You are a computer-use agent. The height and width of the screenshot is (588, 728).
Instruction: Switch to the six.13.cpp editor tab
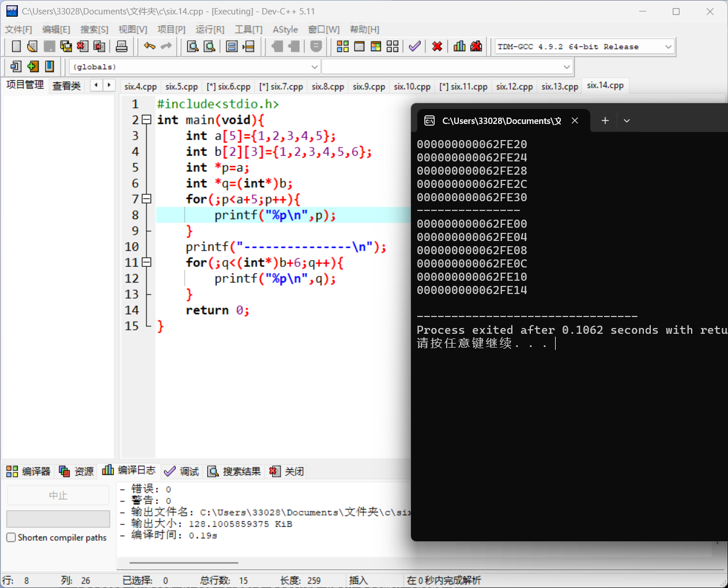(560, 86)
